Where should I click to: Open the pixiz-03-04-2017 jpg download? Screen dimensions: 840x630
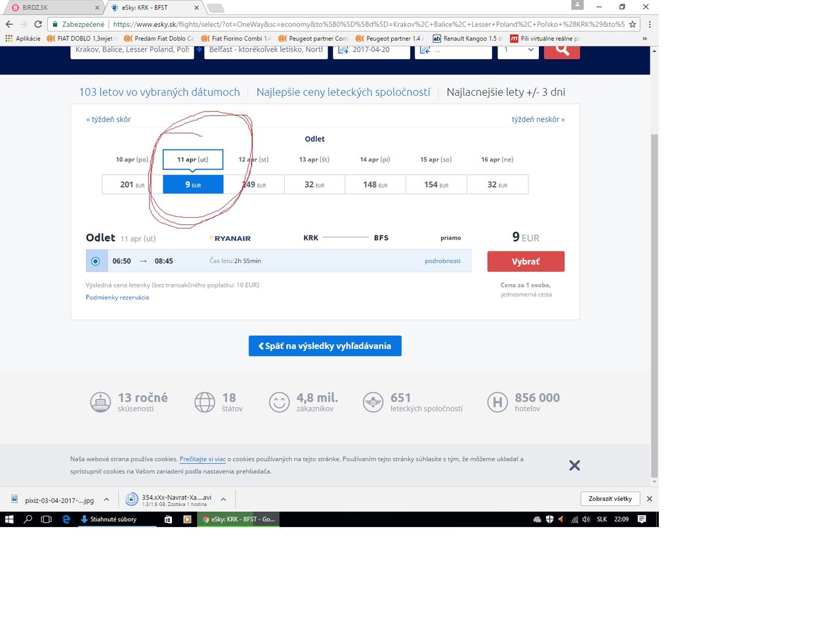53,500
